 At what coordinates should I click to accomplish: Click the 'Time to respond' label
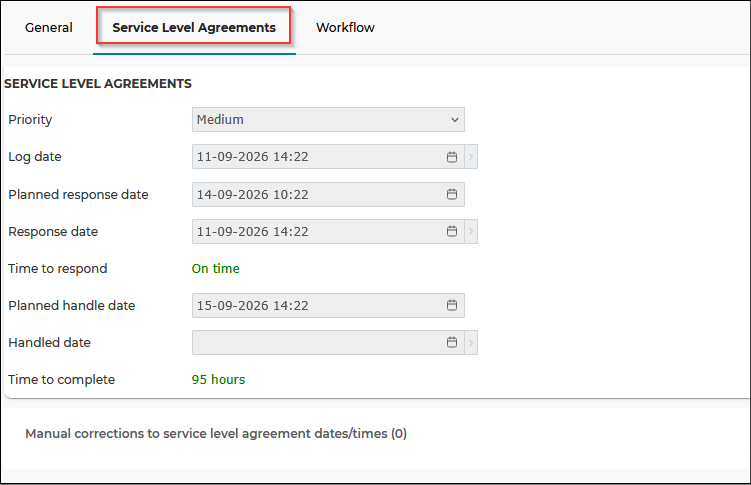click(57, 269)
